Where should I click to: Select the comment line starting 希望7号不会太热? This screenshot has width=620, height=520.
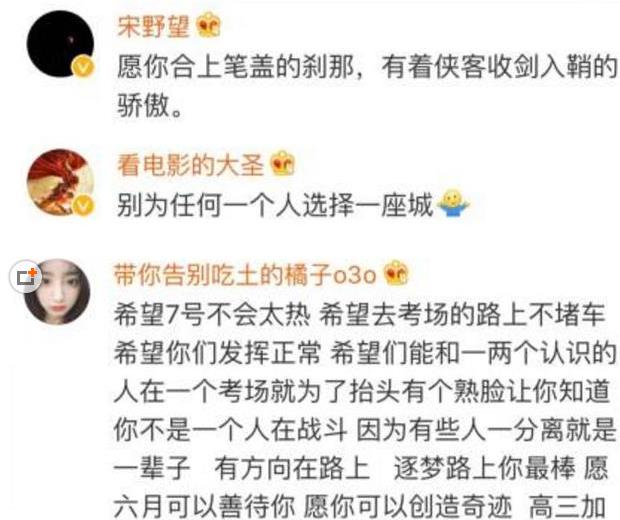[359, 315]
